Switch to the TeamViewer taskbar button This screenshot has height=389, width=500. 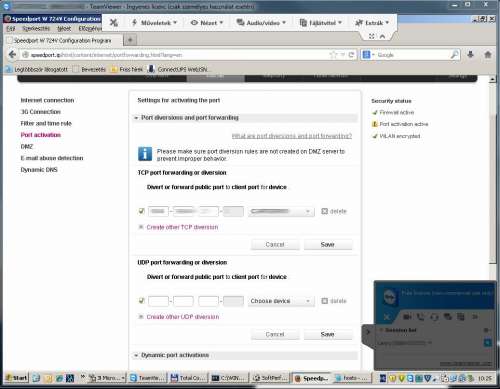tap(147, 378)
